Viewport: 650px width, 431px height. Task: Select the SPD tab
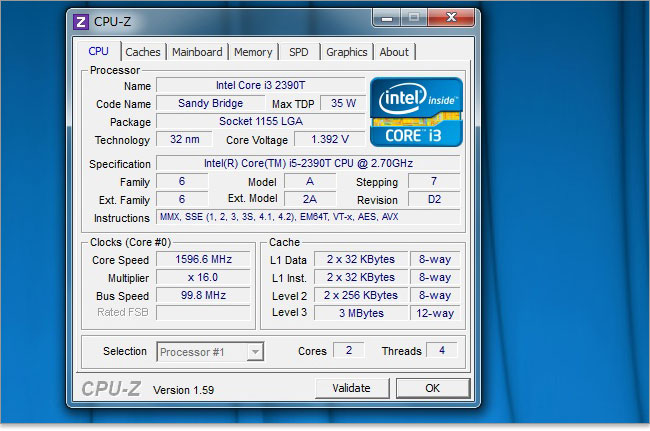click(x=299, y=52)
